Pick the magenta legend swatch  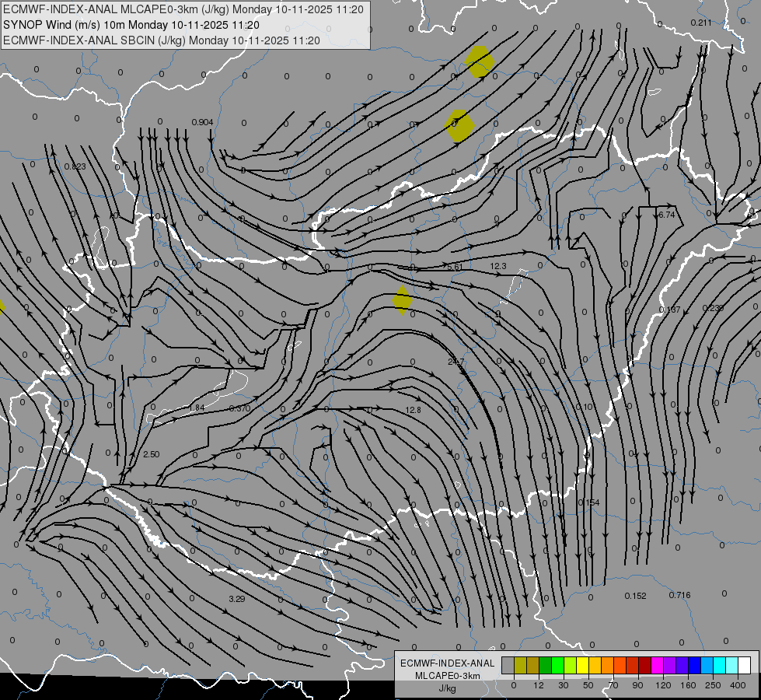point(658,665)
